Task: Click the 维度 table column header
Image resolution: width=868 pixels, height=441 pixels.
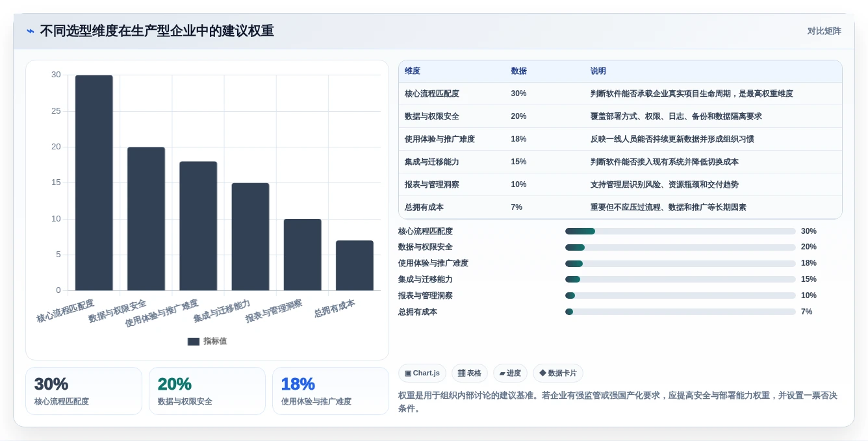Action: pyautogui.click(x=413, y=71)
